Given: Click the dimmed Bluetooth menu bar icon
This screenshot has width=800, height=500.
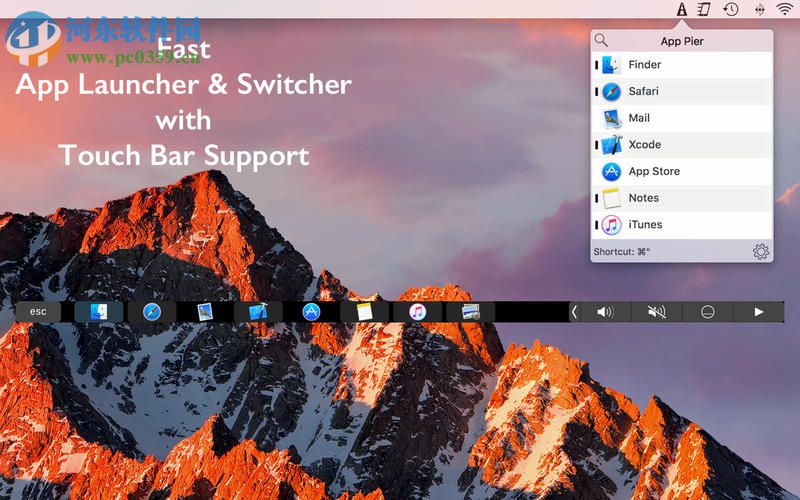Looking at the screenshot, I should (x=760, y=9).
